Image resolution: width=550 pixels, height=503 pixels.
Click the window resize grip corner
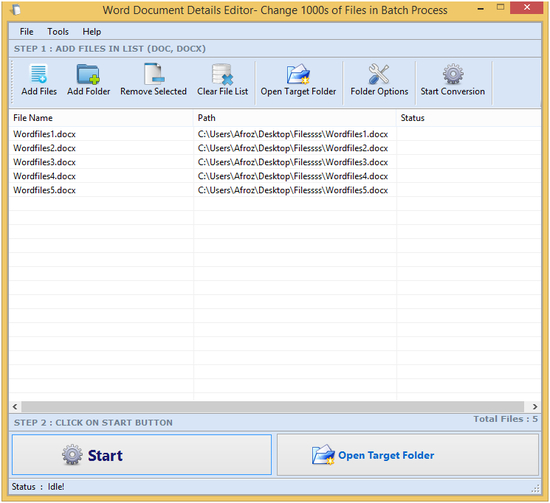[536, 488]
